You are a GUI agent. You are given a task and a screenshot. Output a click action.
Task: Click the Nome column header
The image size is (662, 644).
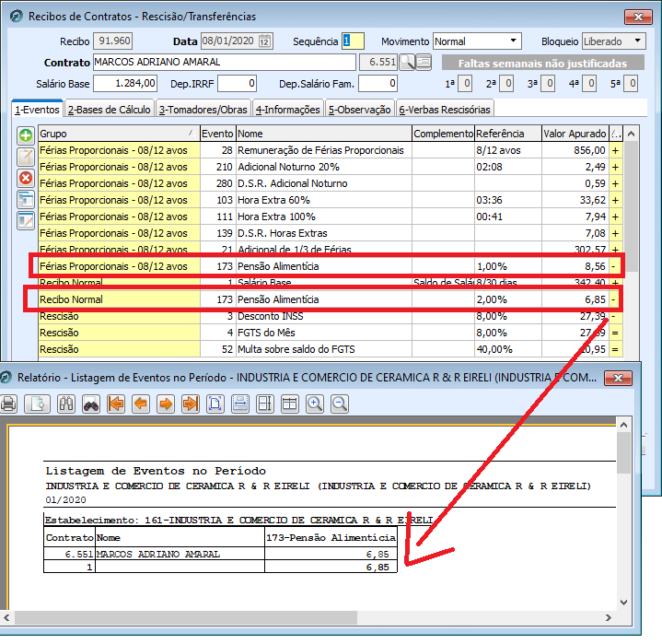click(324, 134)
